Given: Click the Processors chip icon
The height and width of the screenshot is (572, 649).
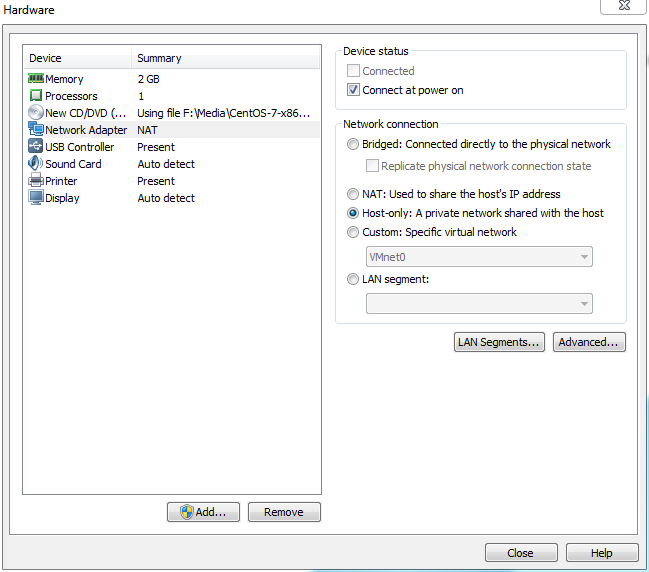Looking at the screenshot, I should click(x=36, y=96).
